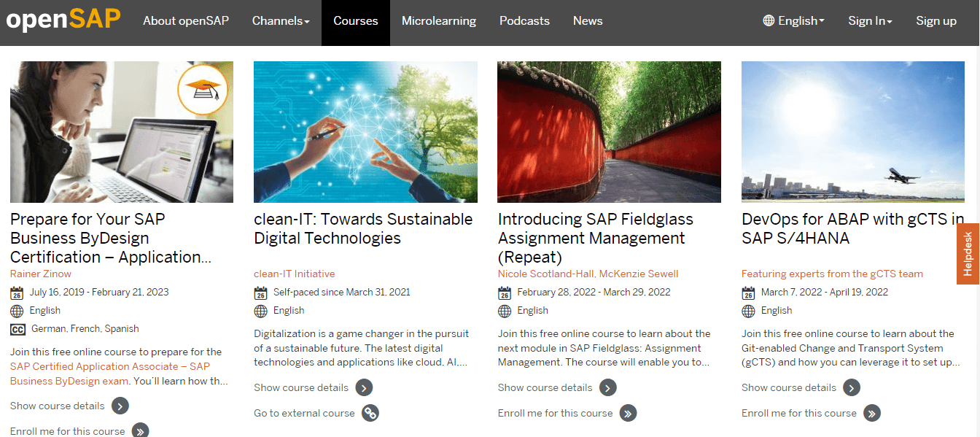Open SAP Certified Application Associate exam link
The height and width of the screenshot is (437, 980).
110,374
